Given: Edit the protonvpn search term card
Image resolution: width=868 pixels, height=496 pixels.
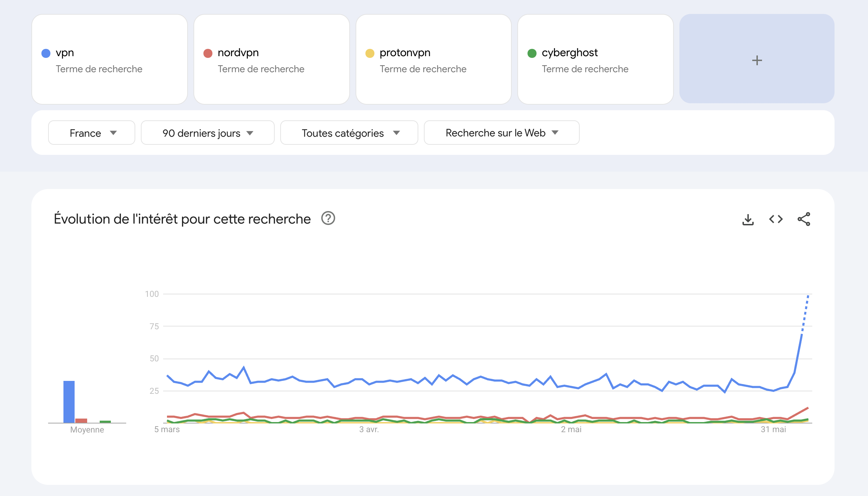Looking at the screenshot, I should click(x=434, y=59).
